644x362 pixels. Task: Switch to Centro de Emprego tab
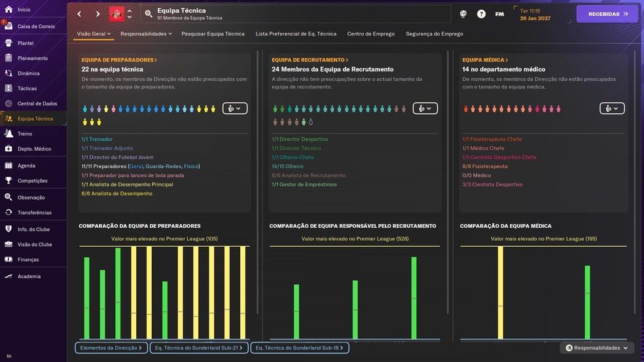[370, 34]
